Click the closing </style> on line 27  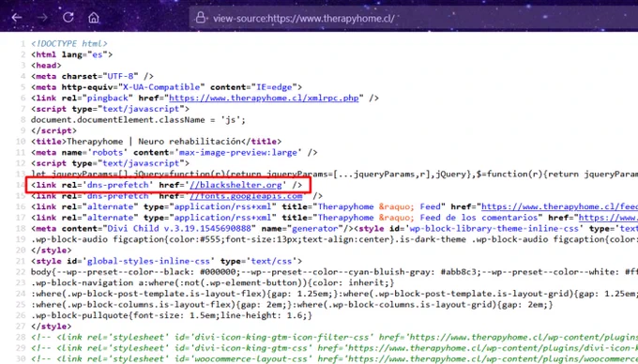52,326
